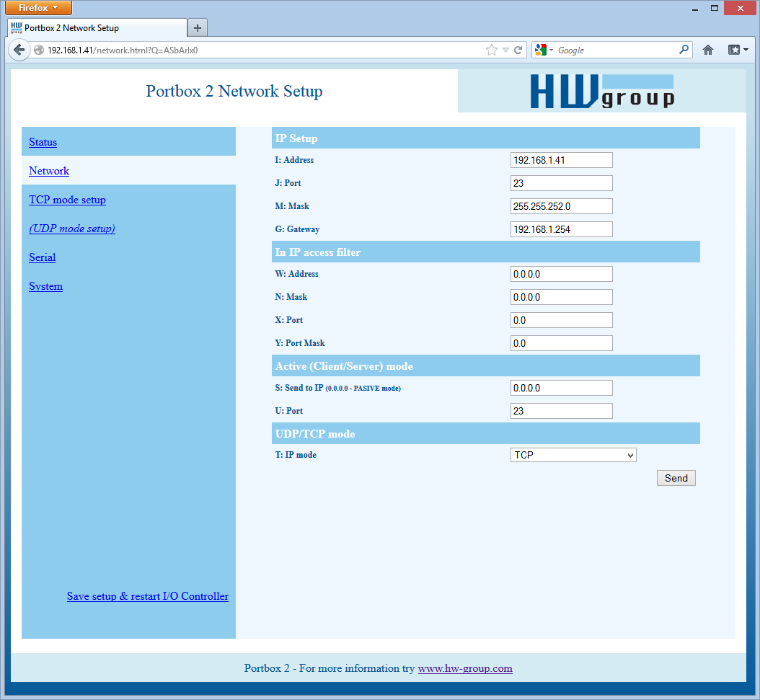
Task: Open the System settings link
Action: tap(45, 286)
